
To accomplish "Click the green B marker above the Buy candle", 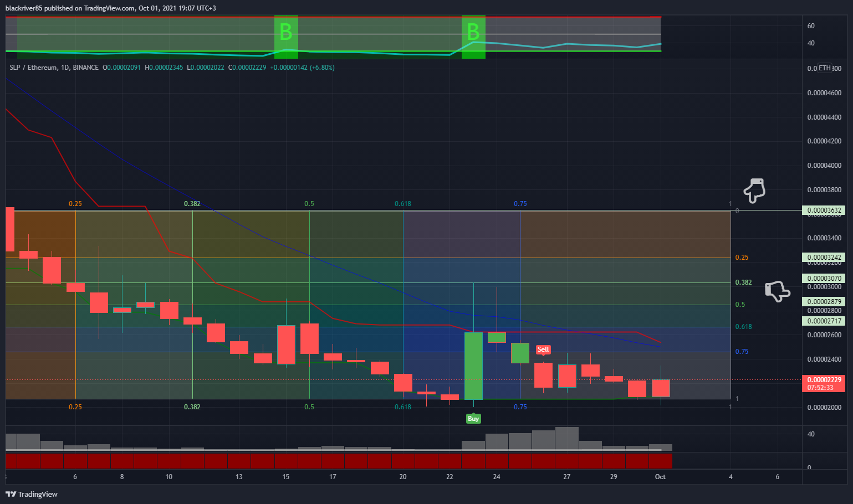I will pyautogui.click(x=473, y=32).
